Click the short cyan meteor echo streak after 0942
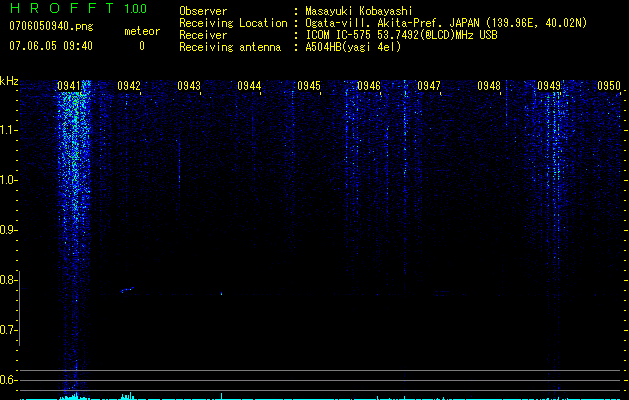 (128, 290)
